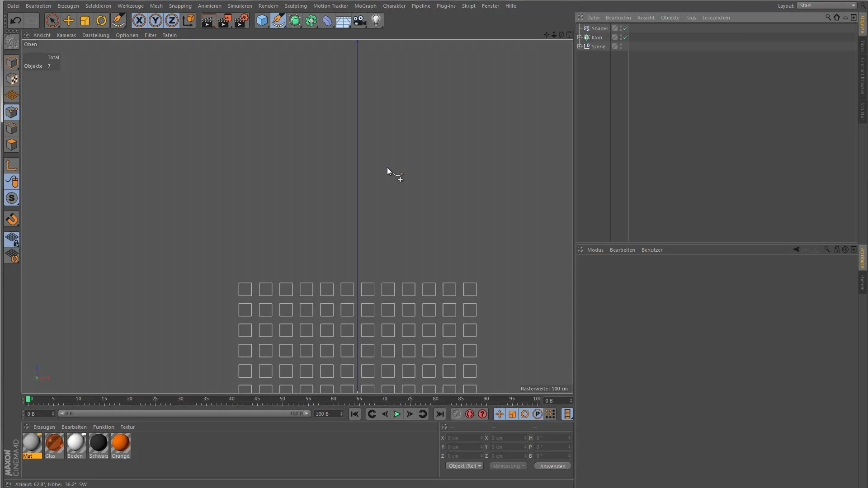Click the timeline preview range slider bar
The height and width of the screenshot is (488, 868).
pyautogui.click(x=184, y=414)
